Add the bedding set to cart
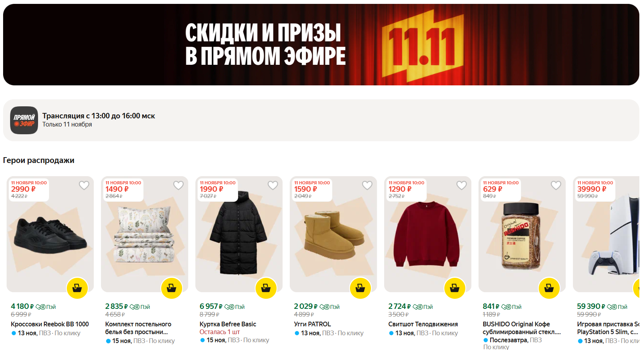Viewport: 644px width, 350px height. (x=172, y=288)
